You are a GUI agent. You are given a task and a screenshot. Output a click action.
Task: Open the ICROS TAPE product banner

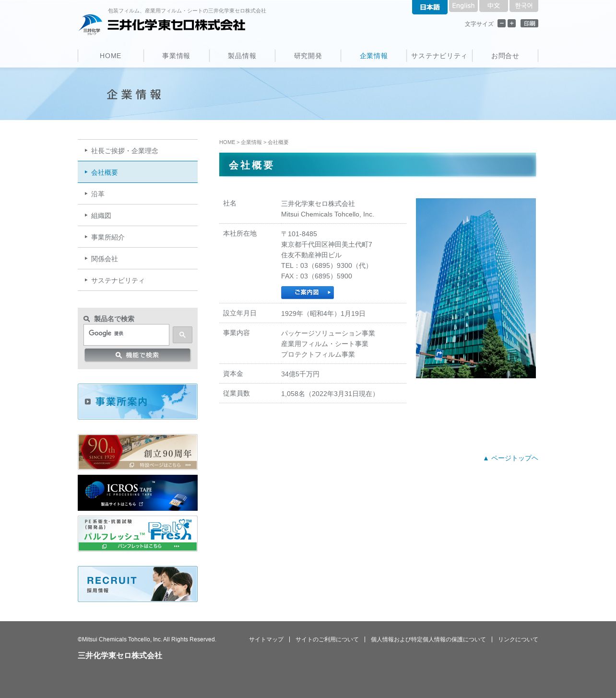coord(138,493)
